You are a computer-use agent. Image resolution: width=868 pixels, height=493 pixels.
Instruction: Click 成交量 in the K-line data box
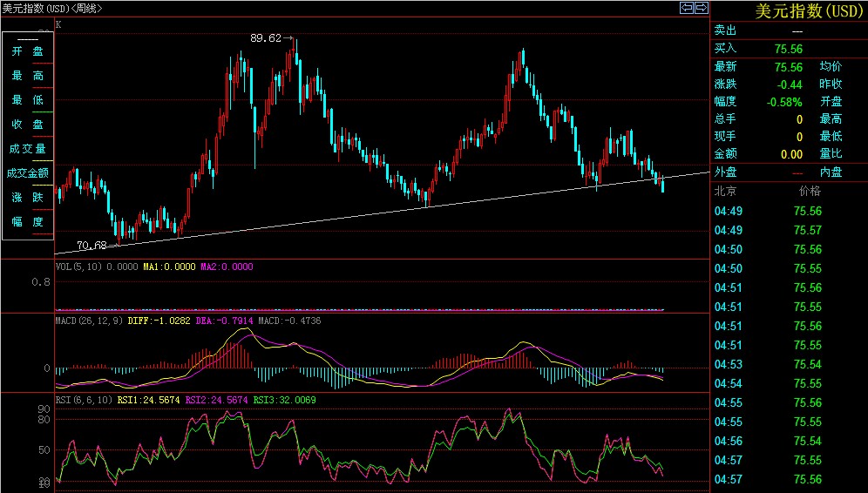point(28,149)
